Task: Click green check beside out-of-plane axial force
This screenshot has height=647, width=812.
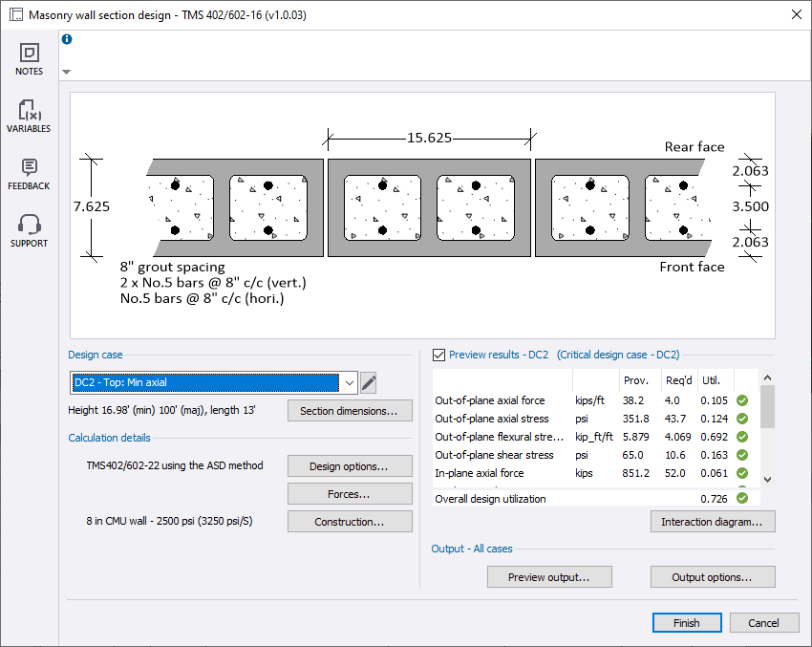Action: (742, 400)
